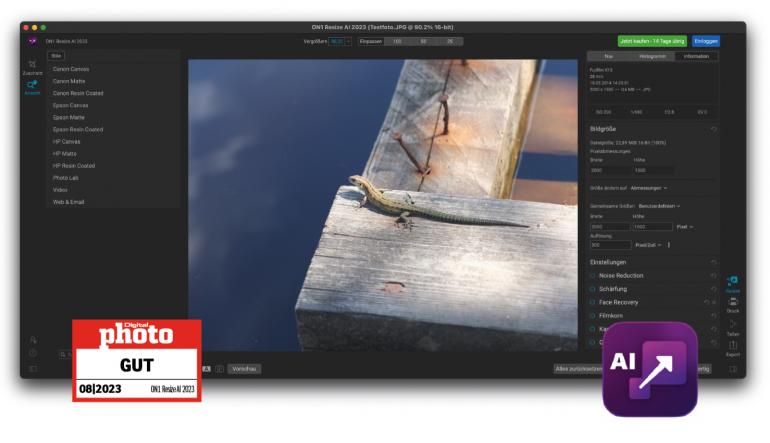Click the lizard photo in the preview canvas

(x=383, y=205)
